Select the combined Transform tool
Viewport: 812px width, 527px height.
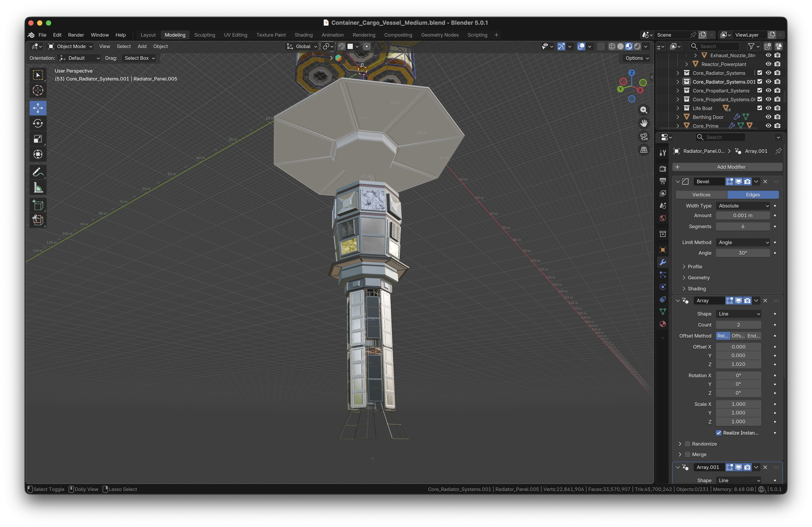pyautogui.click(x=38, y=154)
